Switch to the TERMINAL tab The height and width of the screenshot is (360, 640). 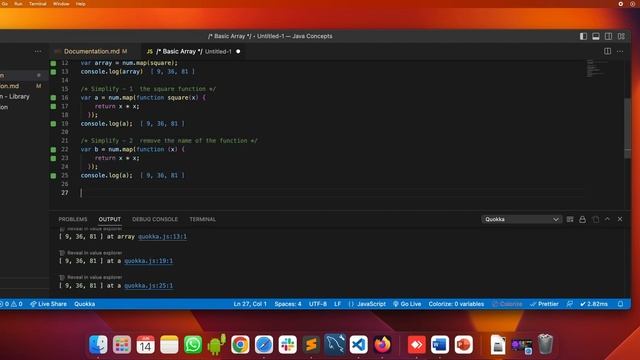(x=202, y=219)
